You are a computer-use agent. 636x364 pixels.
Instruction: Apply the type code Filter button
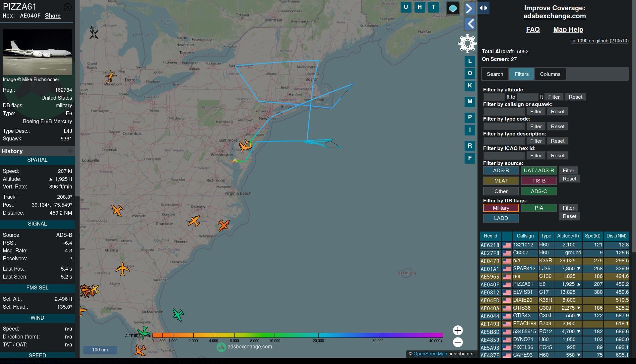pos(536,127)
